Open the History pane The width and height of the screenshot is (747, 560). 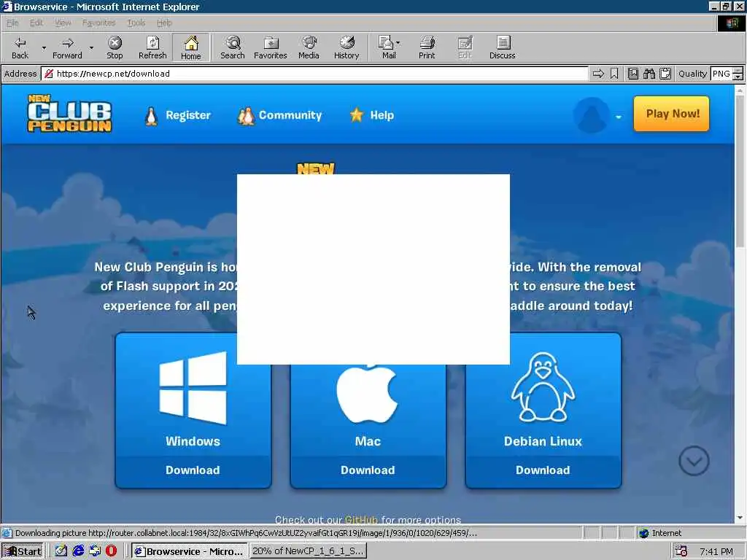pos(347,47)
